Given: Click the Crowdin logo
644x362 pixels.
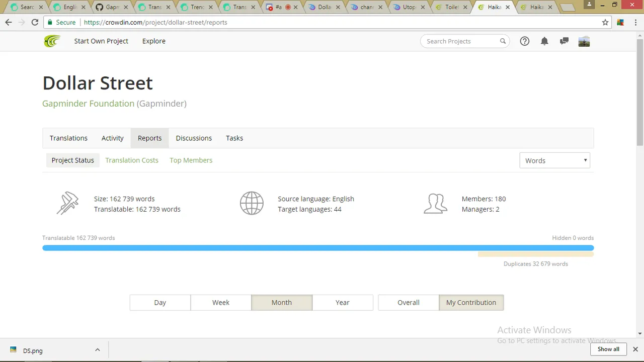Looking at the screenshot, I should tap(52, 41).
